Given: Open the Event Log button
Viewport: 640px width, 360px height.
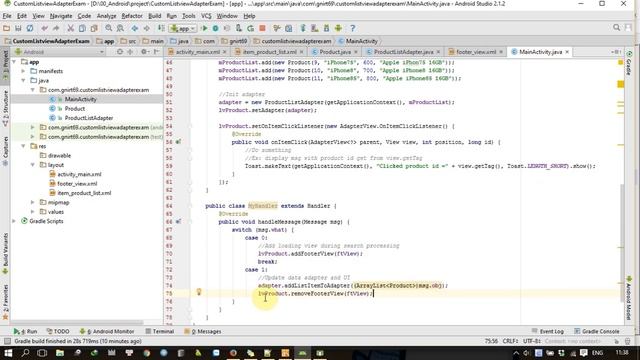Looking at the screenshot, I should point(547,331).
